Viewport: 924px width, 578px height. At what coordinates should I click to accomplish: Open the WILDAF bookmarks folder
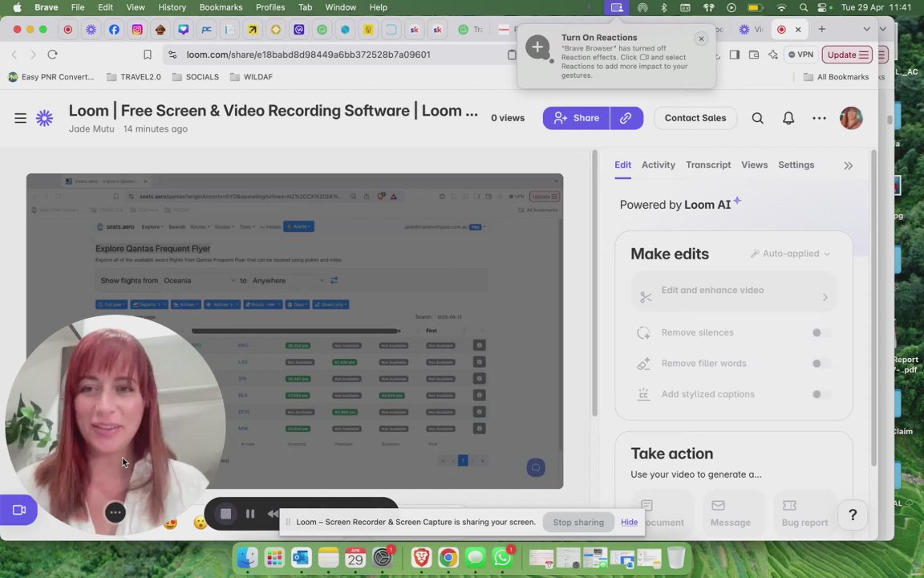point(251,77)
